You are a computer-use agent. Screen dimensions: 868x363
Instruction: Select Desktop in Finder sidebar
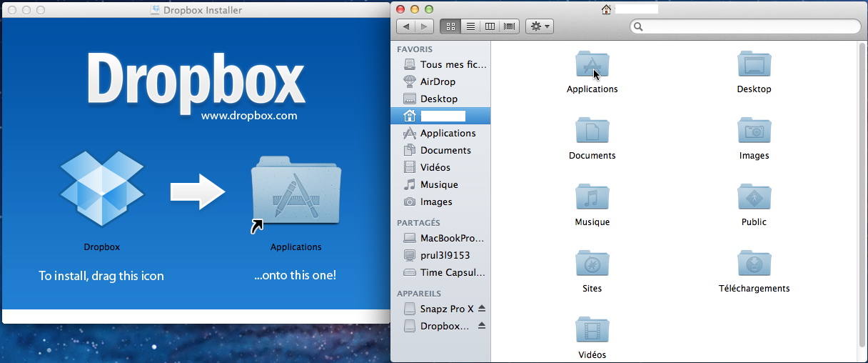(x=440, y=99)
